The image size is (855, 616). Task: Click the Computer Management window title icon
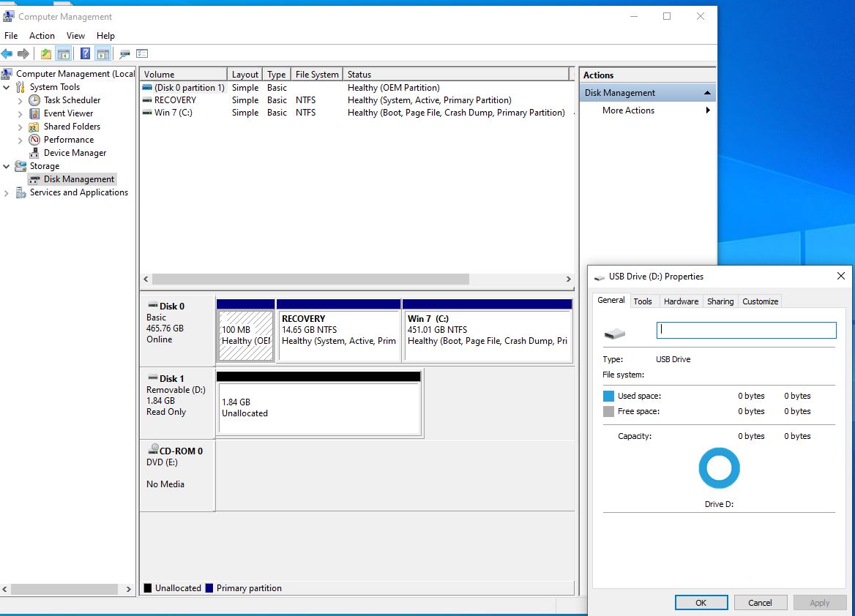(8, 16)
